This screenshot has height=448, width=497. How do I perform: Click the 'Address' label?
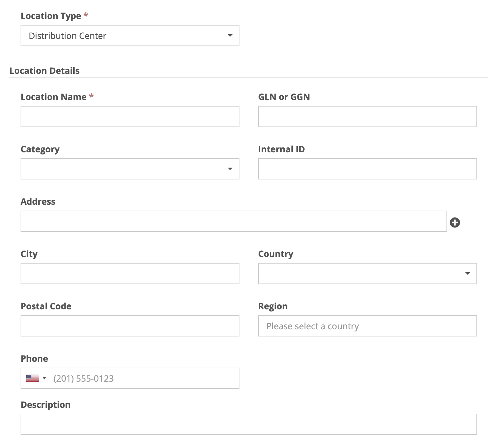pos(38,202)
